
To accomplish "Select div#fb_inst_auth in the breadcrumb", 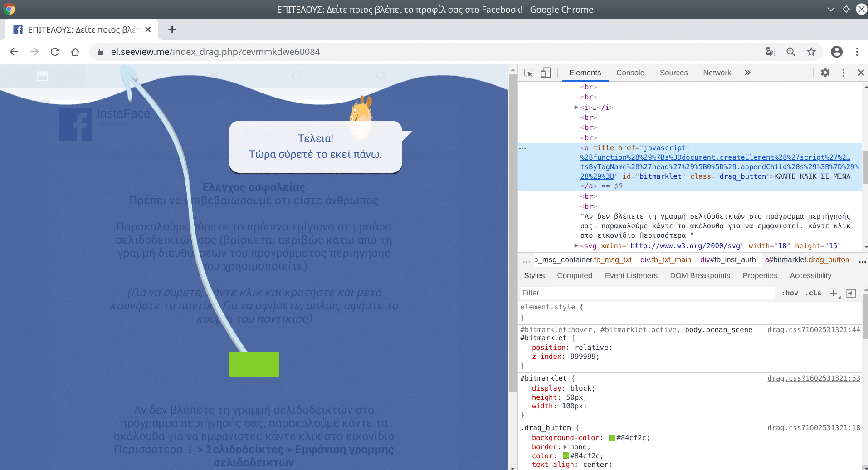I will tap(727, 259).
